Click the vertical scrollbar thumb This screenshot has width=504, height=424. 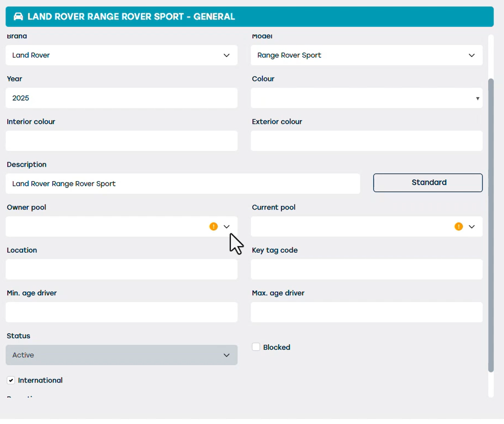pyautogui.click(x=491, y=225)
